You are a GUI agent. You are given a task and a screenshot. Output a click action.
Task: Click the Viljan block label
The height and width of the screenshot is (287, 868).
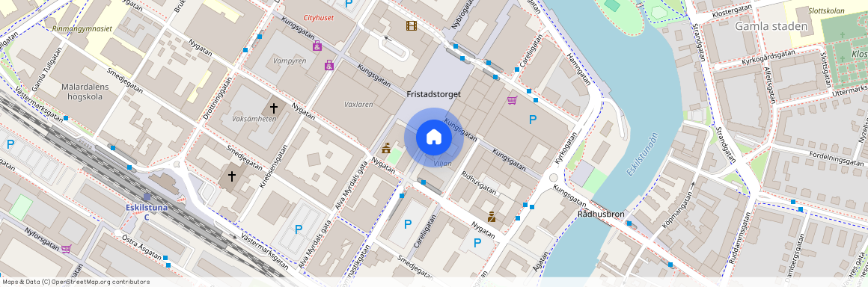click(x=443, y=164)
